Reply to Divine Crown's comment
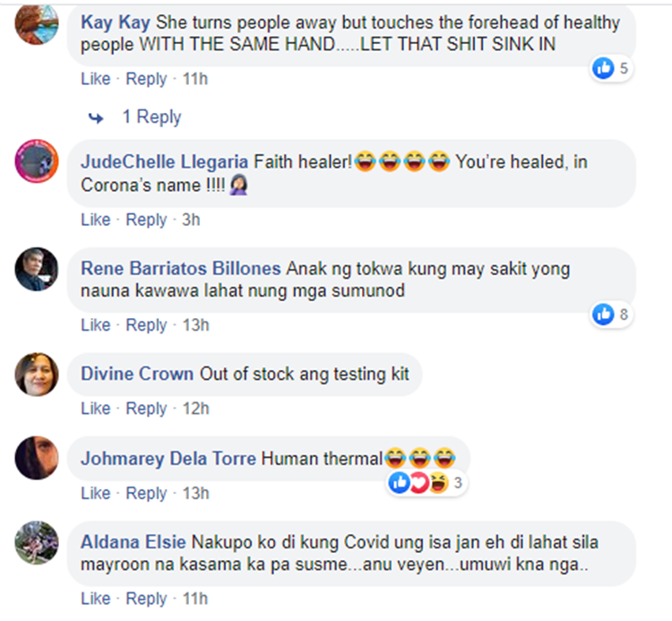 (x=146, y=409)
